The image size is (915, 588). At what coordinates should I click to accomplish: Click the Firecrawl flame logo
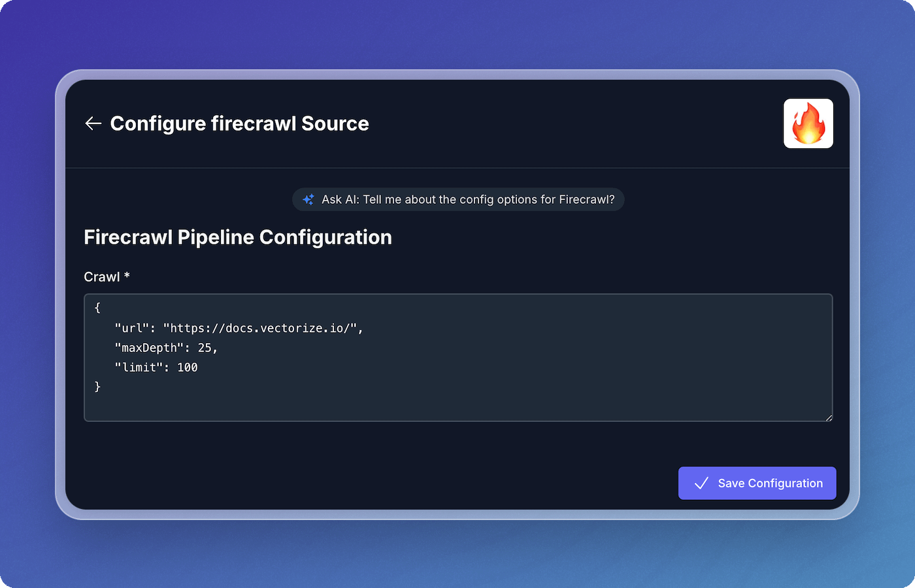pyautogui.click(x=808, y=123)
